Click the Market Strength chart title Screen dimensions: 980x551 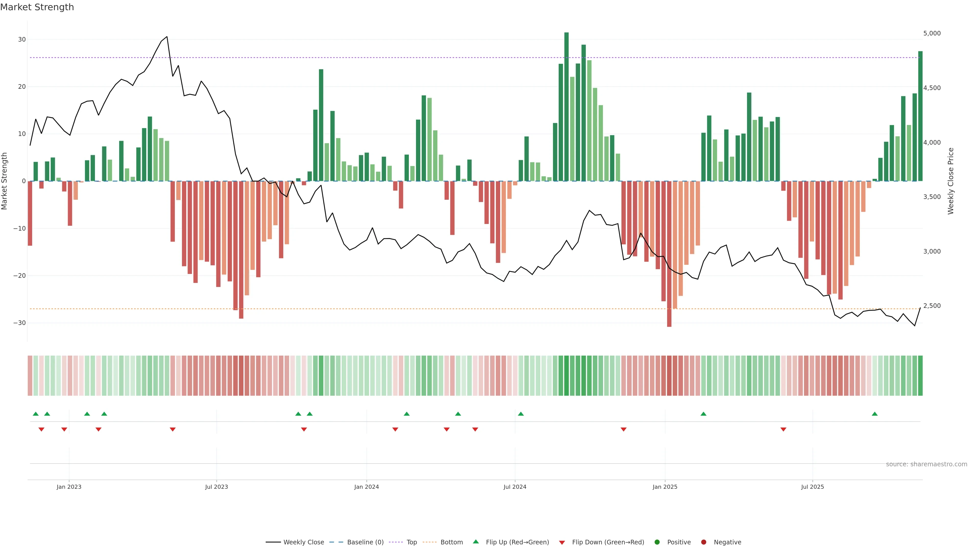[x=37, y=7]
